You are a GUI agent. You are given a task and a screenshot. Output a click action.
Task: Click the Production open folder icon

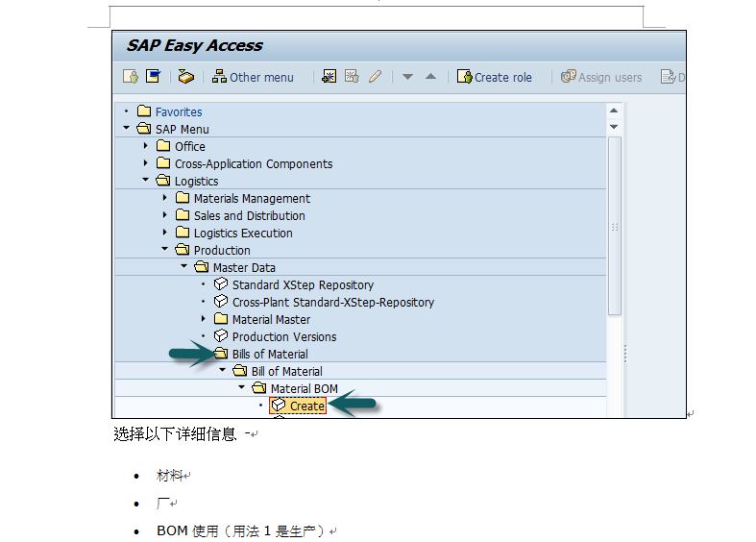tap(183, 249)
